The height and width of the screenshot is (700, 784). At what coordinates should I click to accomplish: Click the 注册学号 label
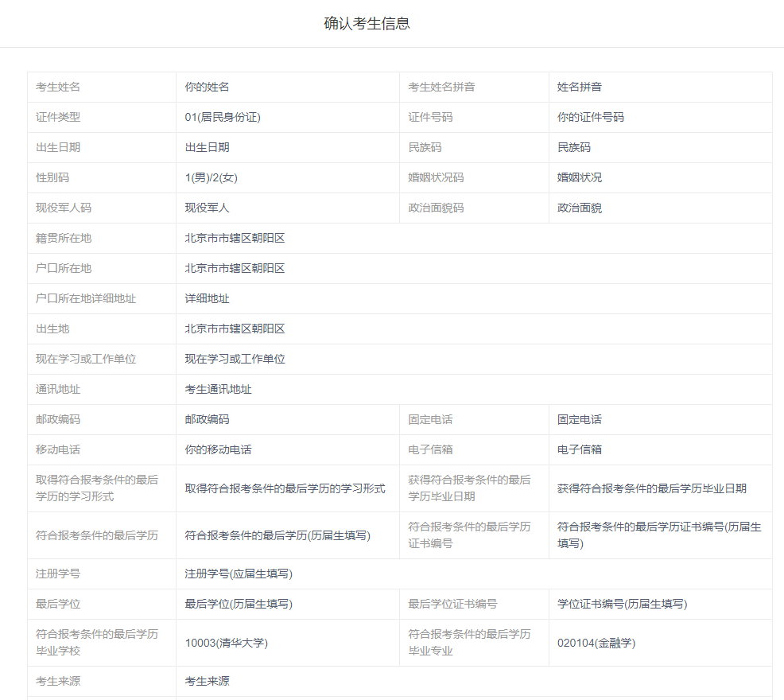click(x=58, y=574)
